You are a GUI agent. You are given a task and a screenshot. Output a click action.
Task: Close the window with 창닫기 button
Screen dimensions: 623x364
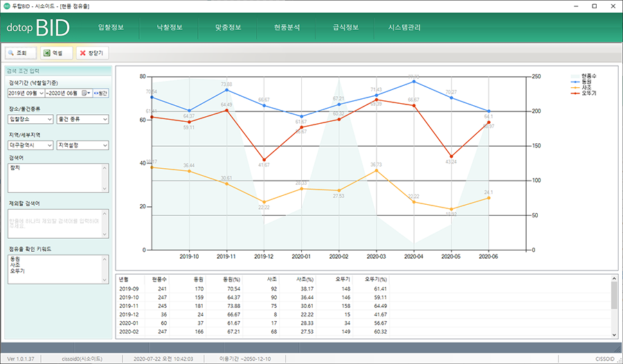[x=91, y=53]
